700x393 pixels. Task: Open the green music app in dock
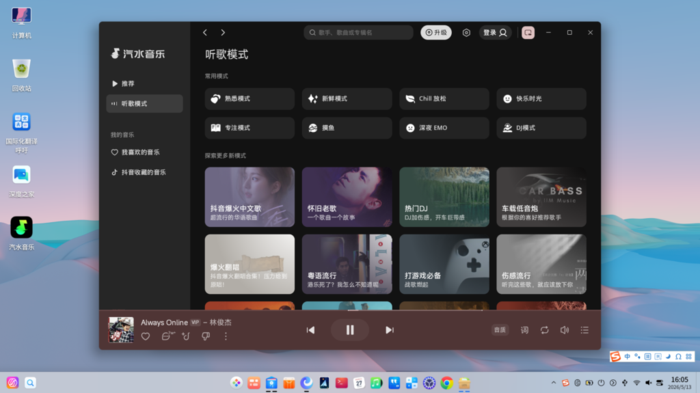(376, 383)
